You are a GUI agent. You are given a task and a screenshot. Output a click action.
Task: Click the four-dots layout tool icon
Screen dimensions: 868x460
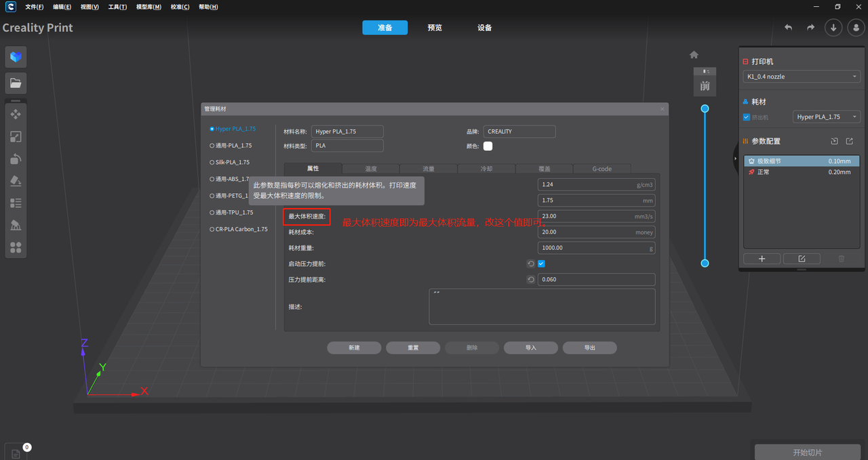[x=16, y=248]
